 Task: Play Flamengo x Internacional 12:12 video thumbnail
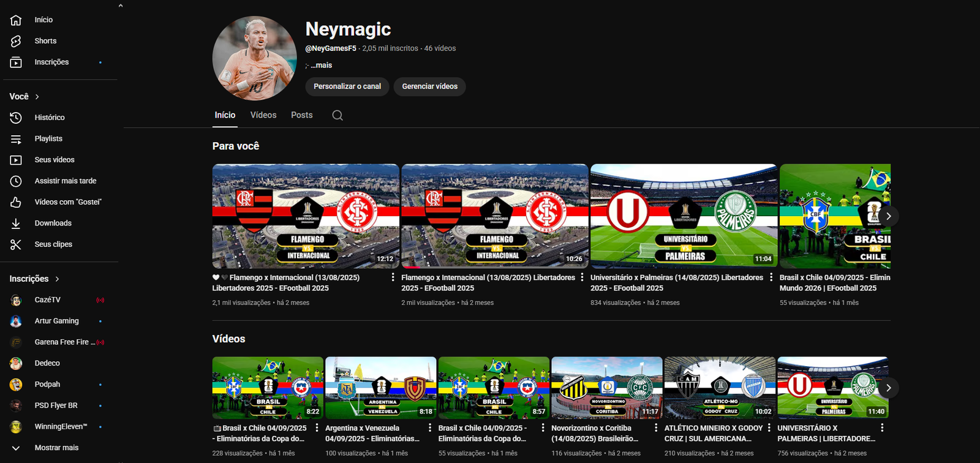click(306, 216)
